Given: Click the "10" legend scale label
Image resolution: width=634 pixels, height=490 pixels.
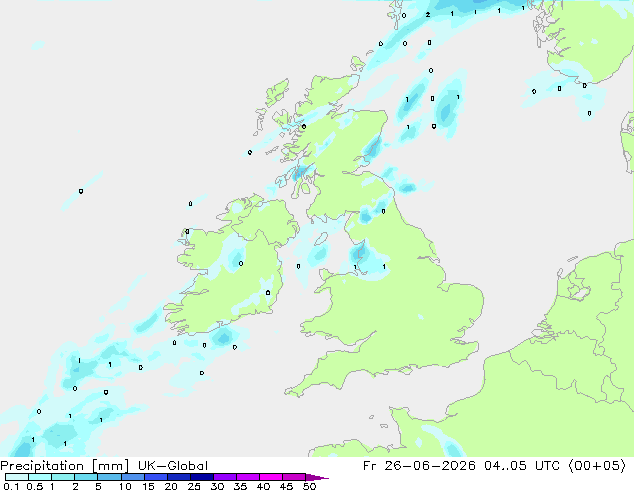Looking at the screenshot, I should (x=125, y=486).
